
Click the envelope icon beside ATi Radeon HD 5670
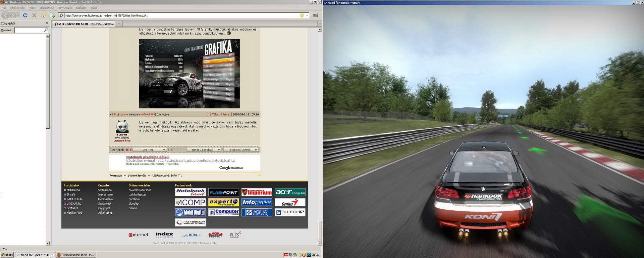[x=180, y=176]
